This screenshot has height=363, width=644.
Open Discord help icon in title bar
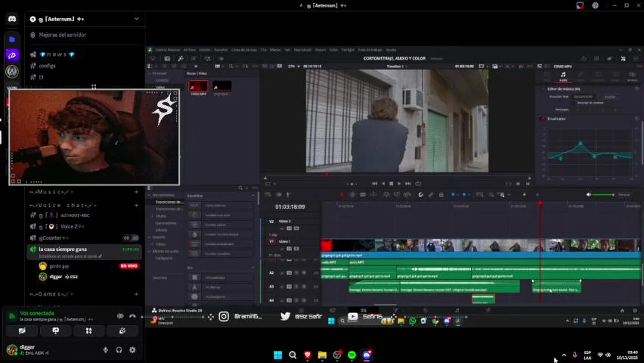[595, 6]
